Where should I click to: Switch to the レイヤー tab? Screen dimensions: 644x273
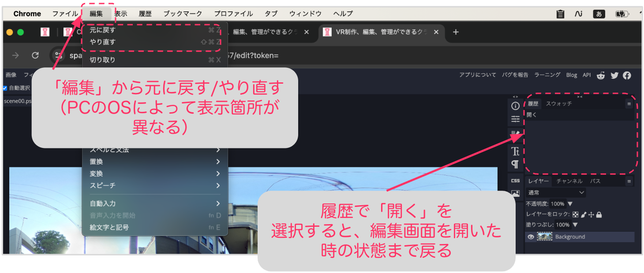point(539,181)
